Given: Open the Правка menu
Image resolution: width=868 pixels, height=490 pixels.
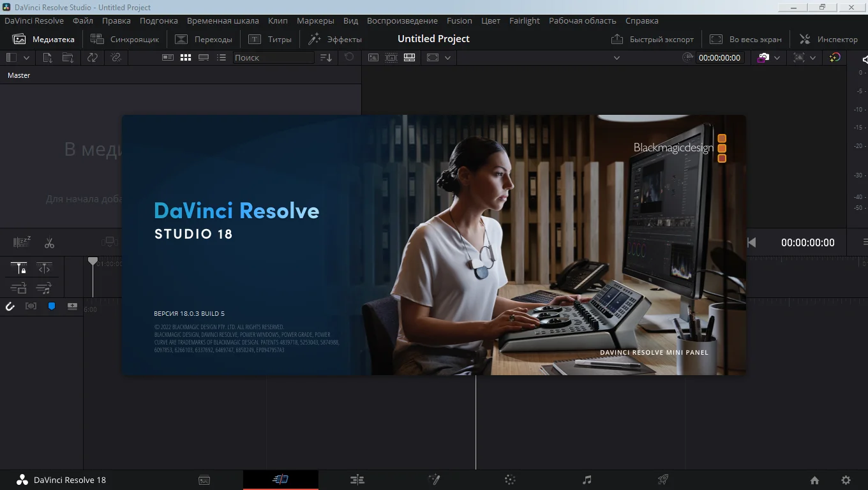Looking at the screenshot, I should pos(116,20).
